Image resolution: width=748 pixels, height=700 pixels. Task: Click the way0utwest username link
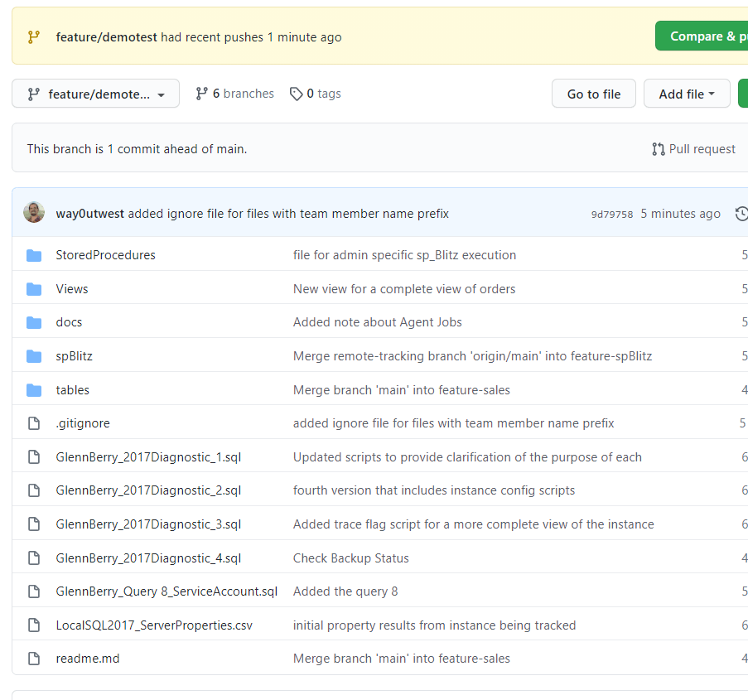(x=89, y=214)
